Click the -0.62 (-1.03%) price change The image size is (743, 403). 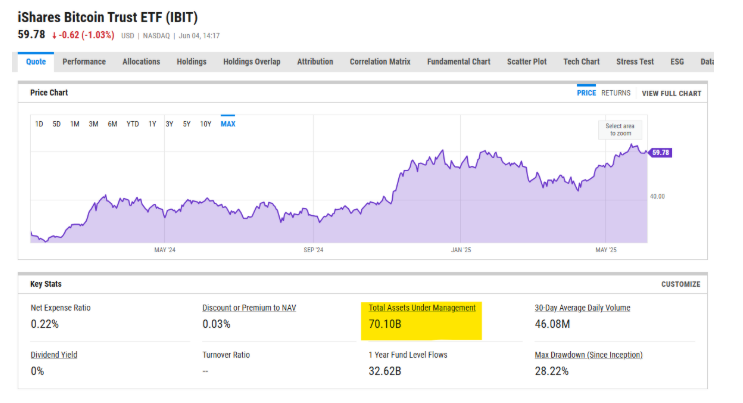click(x=83, y=35)
